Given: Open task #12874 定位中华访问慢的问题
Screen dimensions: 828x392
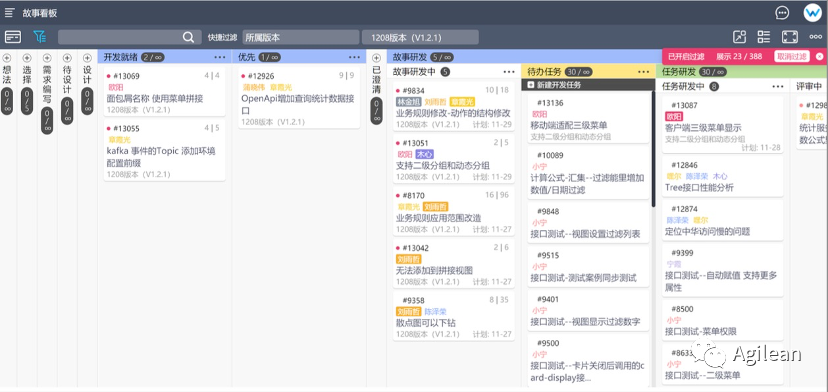Looking at the screenshot, I should point(723,220).
